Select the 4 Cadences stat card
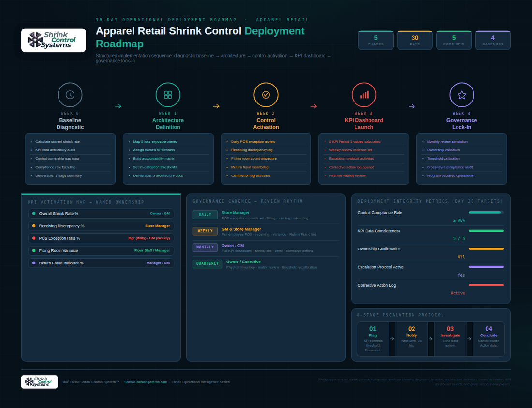Viewport: 532px width, 408px height. point(493,40)
